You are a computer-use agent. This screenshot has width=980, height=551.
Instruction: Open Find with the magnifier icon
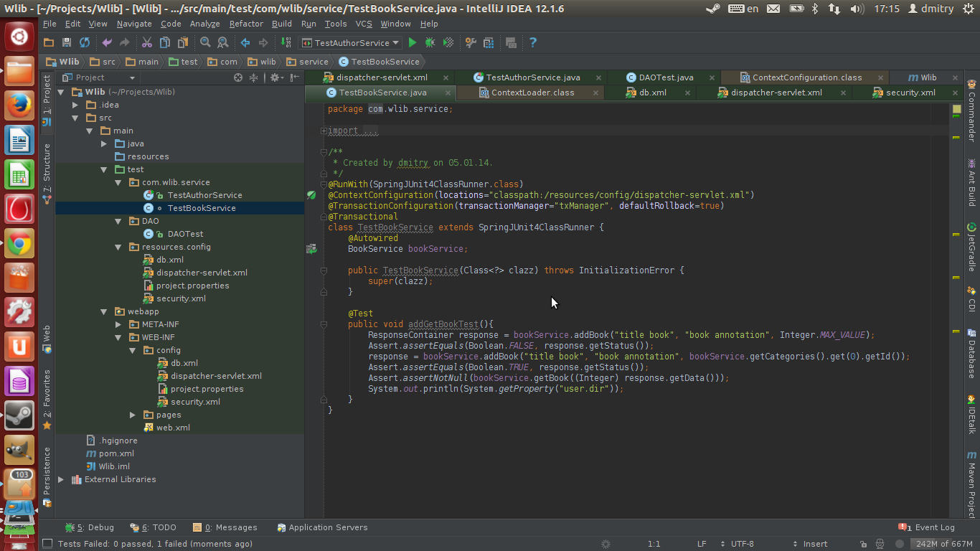[205, 43]
